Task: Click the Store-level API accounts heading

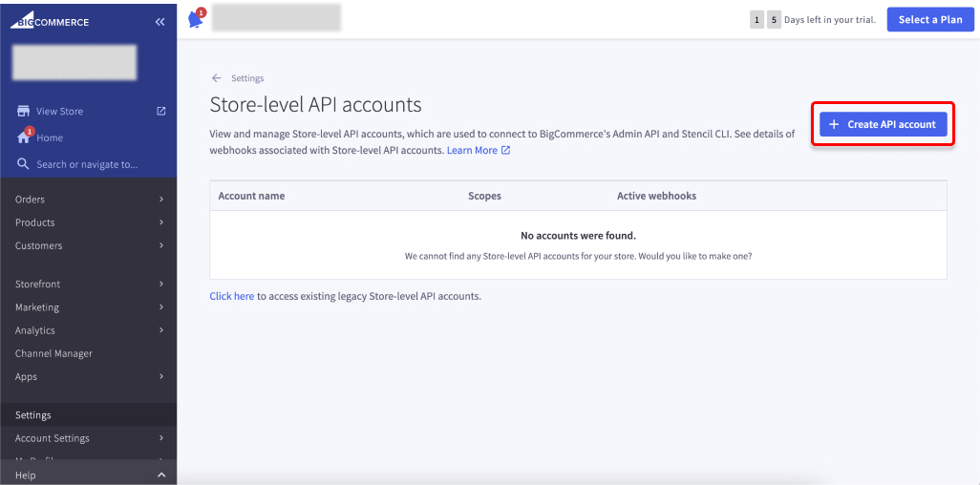Action: click(315, 104)
